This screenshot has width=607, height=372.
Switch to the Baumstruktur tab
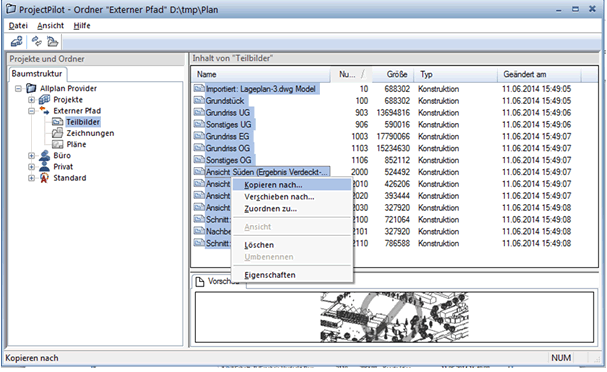pos(37,74)
